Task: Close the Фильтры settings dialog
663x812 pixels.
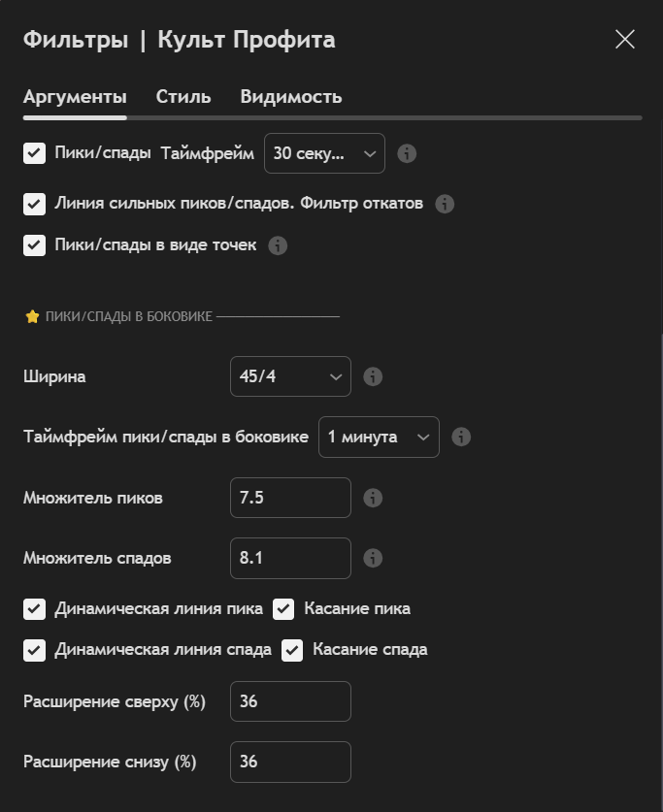Action: click(x=624, y=39)
